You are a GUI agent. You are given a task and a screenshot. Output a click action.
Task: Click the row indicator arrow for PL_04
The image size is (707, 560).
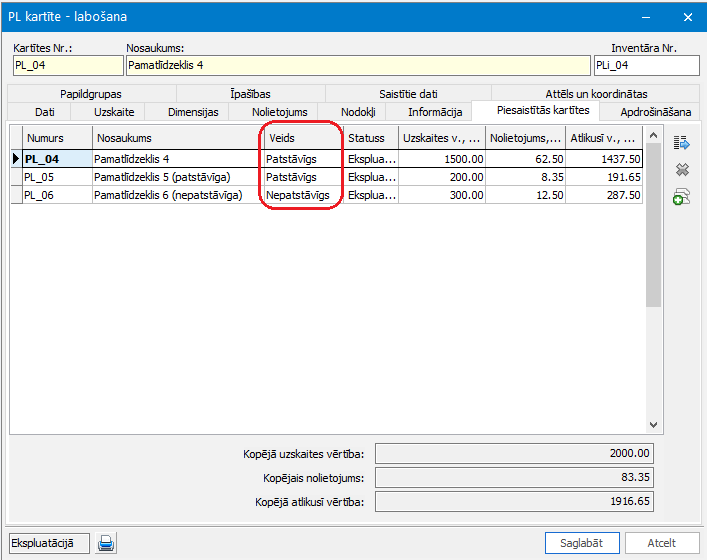(x=16, y=159)
